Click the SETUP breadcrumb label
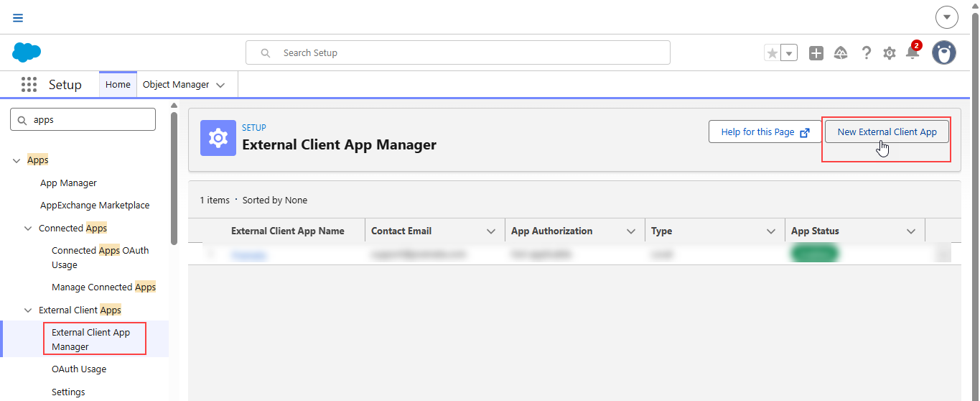The image size is (980, 401). (x=254, y=128)
